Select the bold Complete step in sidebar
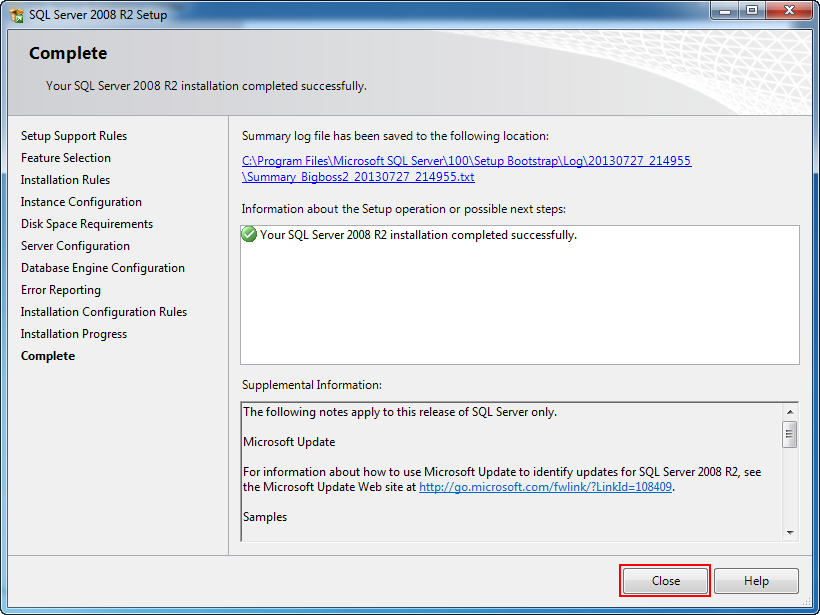 (48, 356)
